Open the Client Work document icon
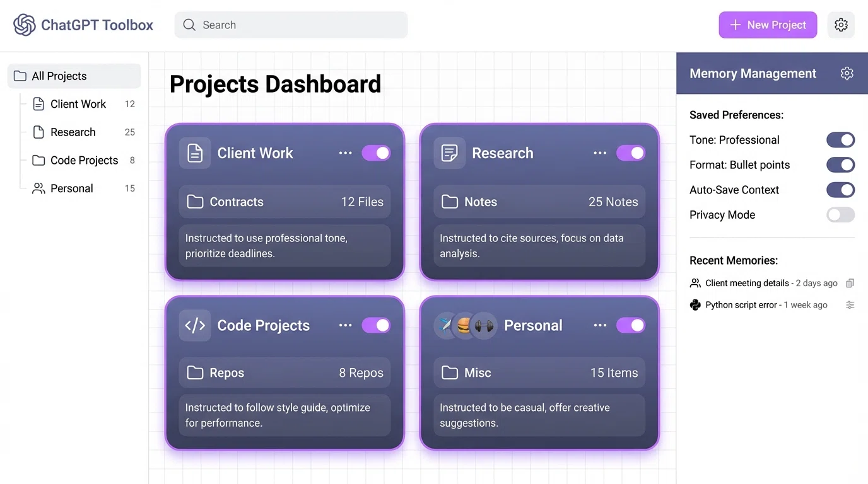This screenshot has width=868, height=484. point(195,153)
